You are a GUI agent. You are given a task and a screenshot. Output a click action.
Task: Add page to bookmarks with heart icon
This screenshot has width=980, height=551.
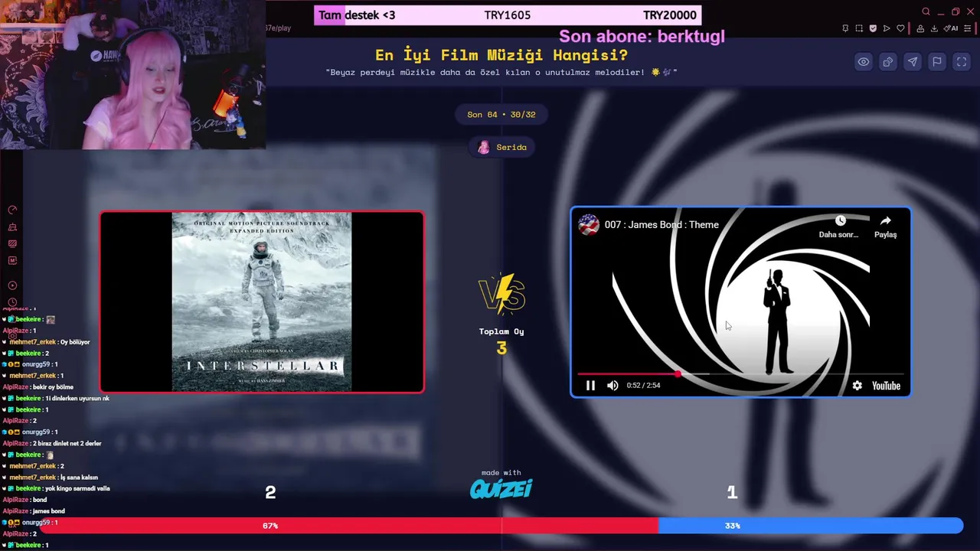(900, 28)
